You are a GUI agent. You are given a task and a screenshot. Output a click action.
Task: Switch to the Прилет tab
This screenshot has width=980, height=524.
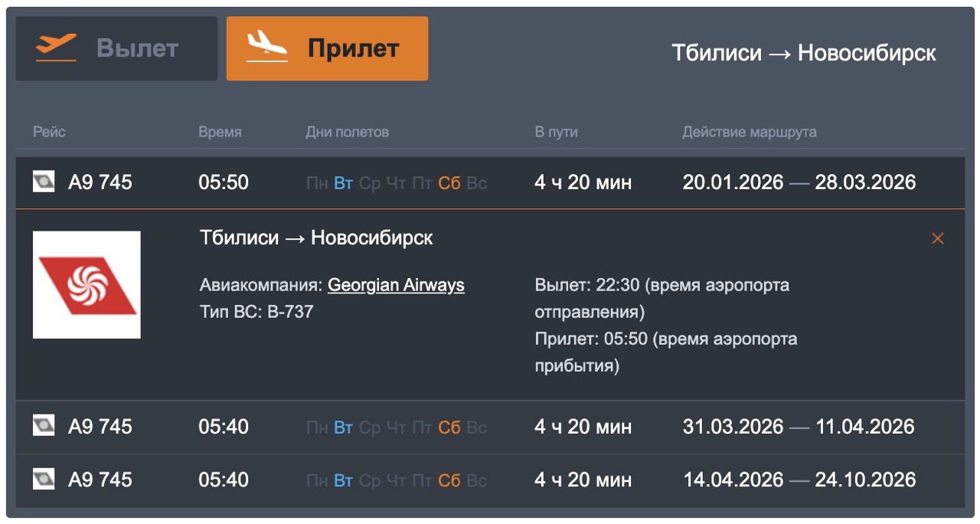point(328,47)
